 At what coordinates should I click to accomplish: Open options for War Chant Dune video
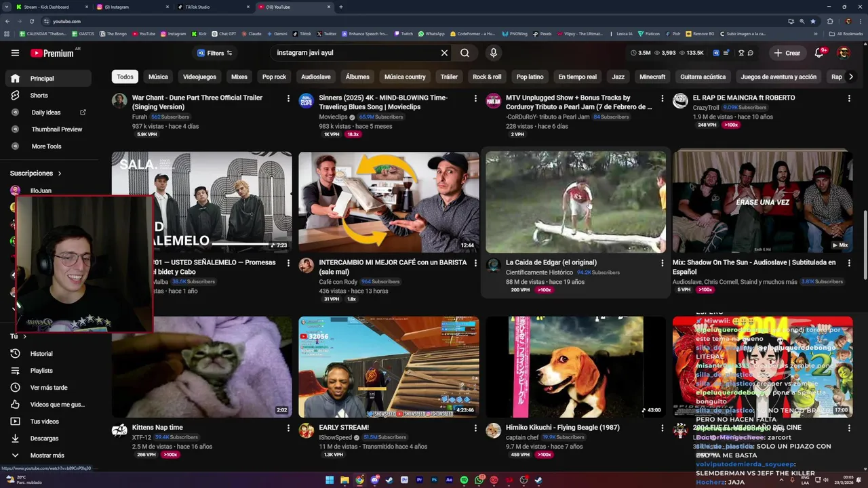click(288, 98)
